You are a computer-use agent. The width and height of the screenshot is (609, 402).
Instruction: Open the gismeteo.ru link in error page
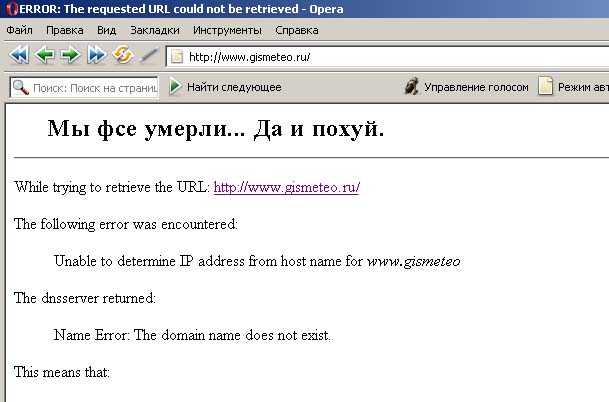[287, 188]
